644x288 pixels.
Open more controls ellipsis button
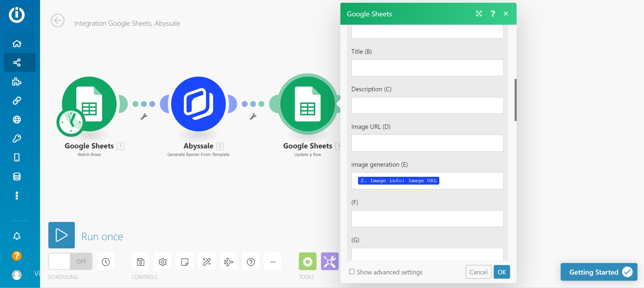click(273, 262)
